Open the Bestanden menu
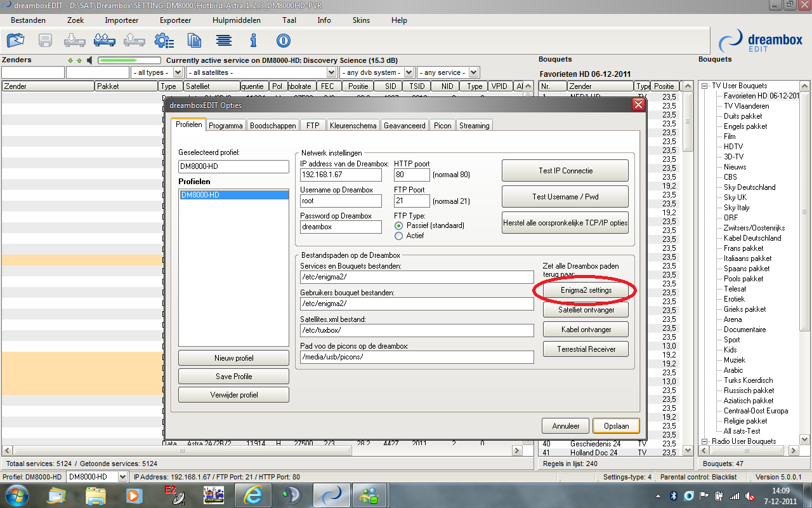Screen dimensions: 812x508 pyautogui.click(x=28, y=20)
